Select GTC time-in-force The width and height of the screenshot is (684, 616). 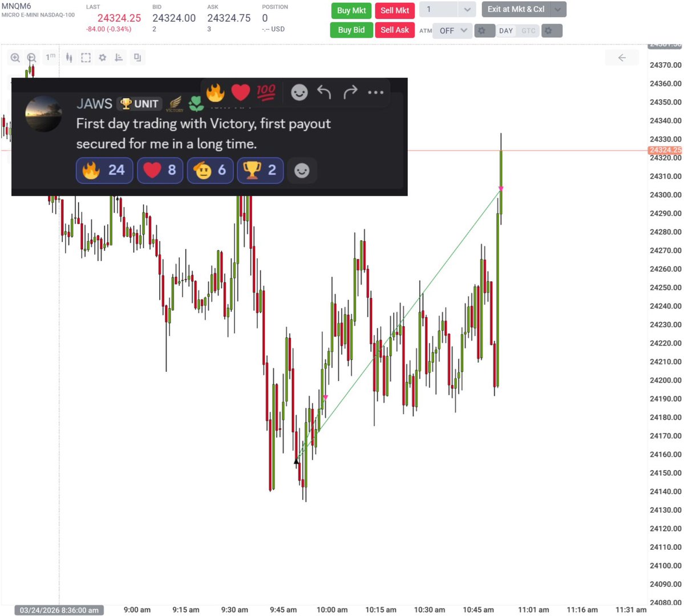(528, 31)
